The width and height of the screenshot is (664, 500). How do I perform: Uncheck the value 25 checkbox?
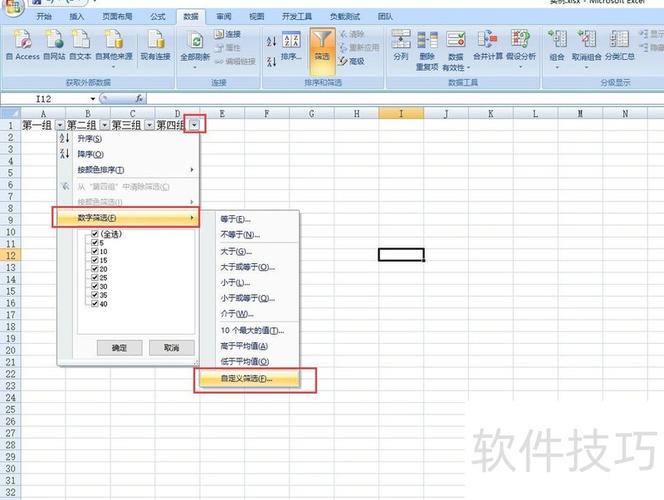(95, 277)
